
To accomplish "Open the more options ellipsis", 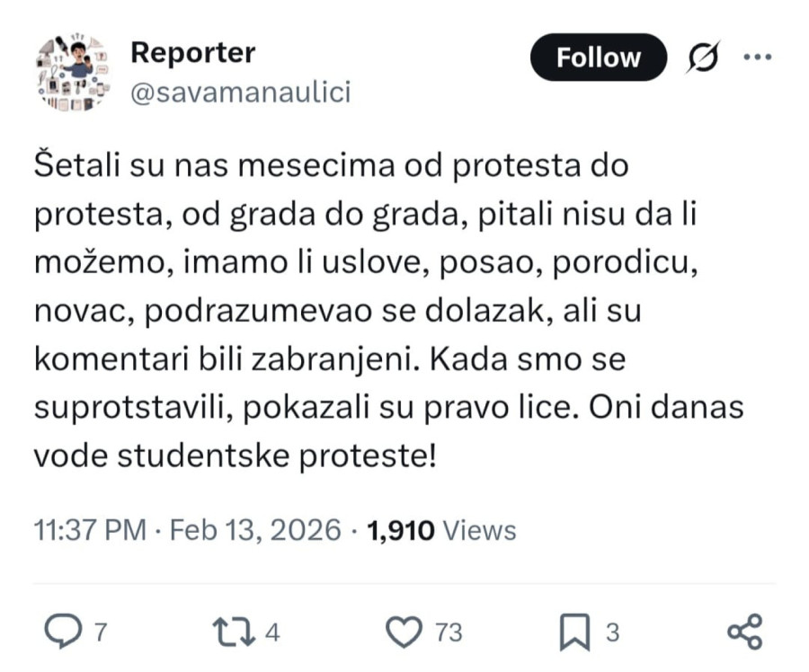I will [x=760, y=57].
